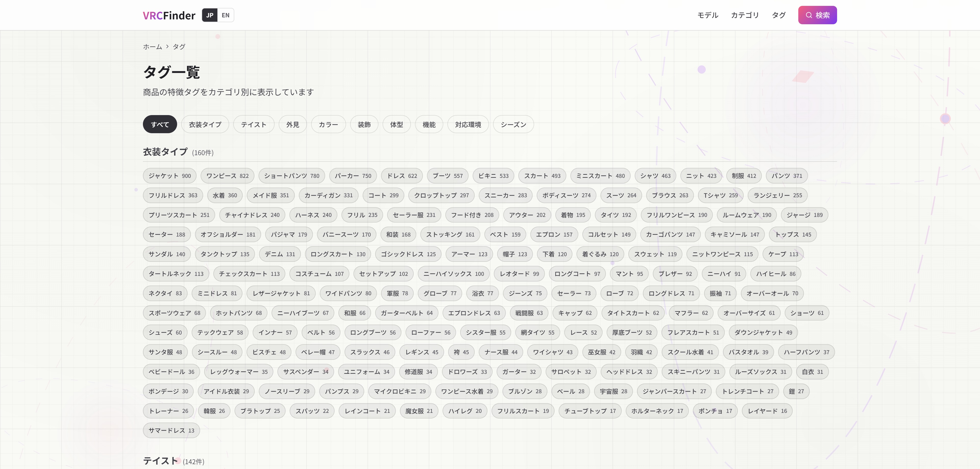Click the レイヤード 16 tag
The image size is (980, 469).
tap(767, 411)
